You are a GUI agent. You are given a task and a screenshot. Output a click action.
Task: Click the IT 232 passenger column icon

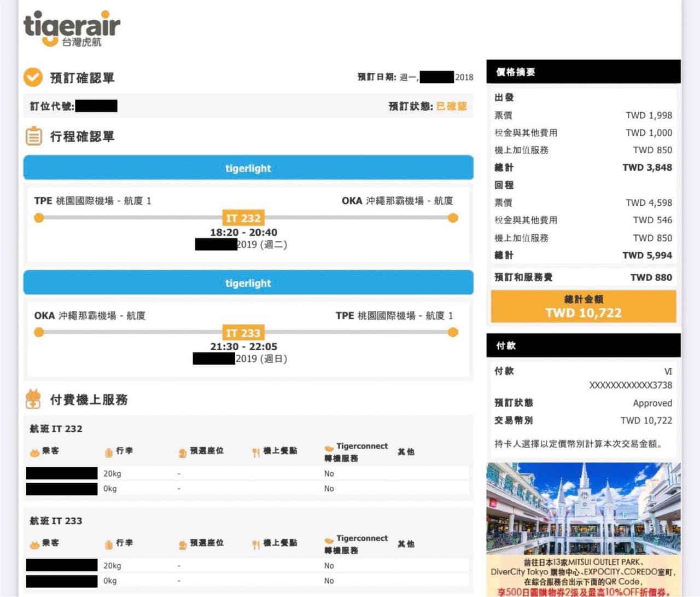point(34,453)
